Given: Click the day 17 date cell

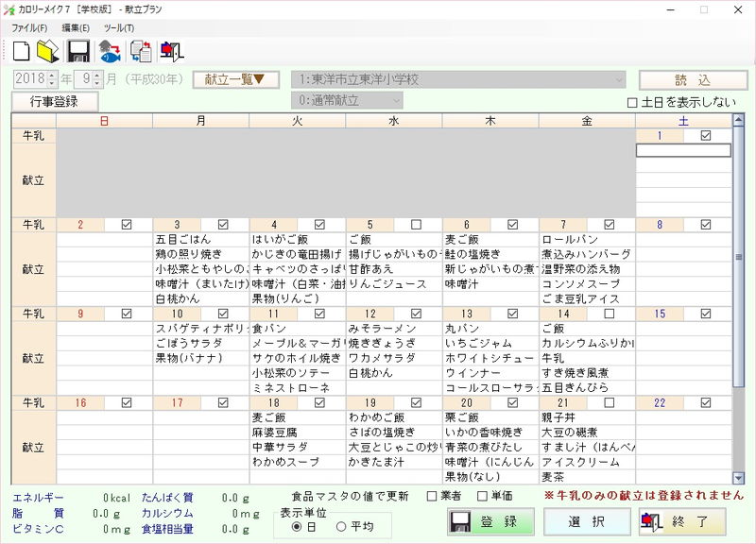Looking at the screenshot, I should pos(177,403).
